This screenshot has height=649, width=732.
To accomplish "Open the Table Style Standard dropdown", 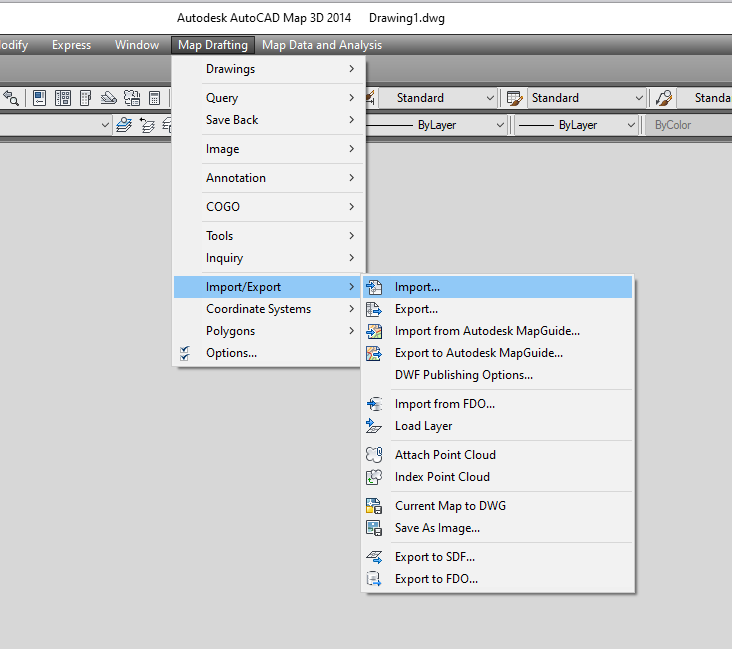I will pos(586,98).
